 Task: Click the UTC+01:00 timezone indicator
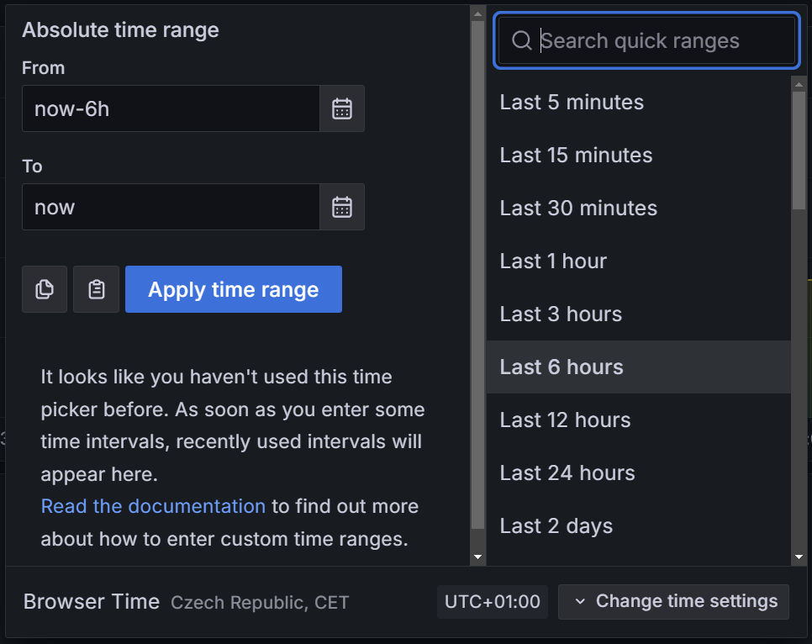(x=492, y=601)
